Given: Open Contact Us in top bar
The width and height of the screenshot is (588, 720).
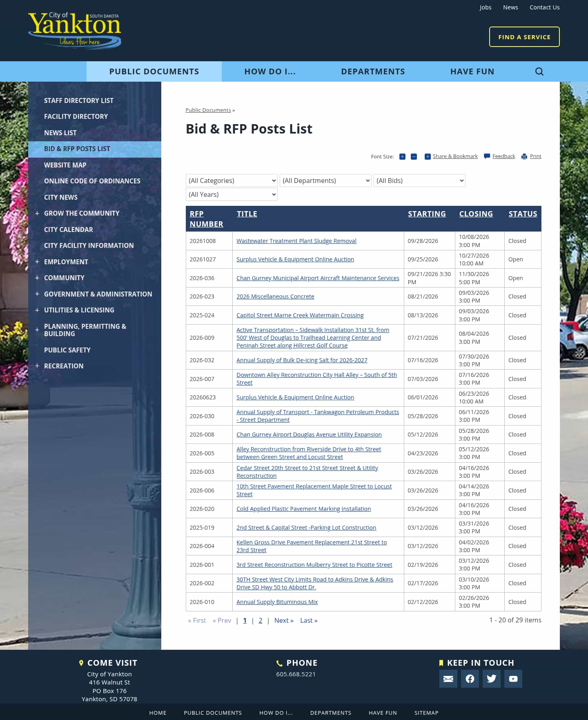Looking at the screenshot, I should [x=544, y=7].
